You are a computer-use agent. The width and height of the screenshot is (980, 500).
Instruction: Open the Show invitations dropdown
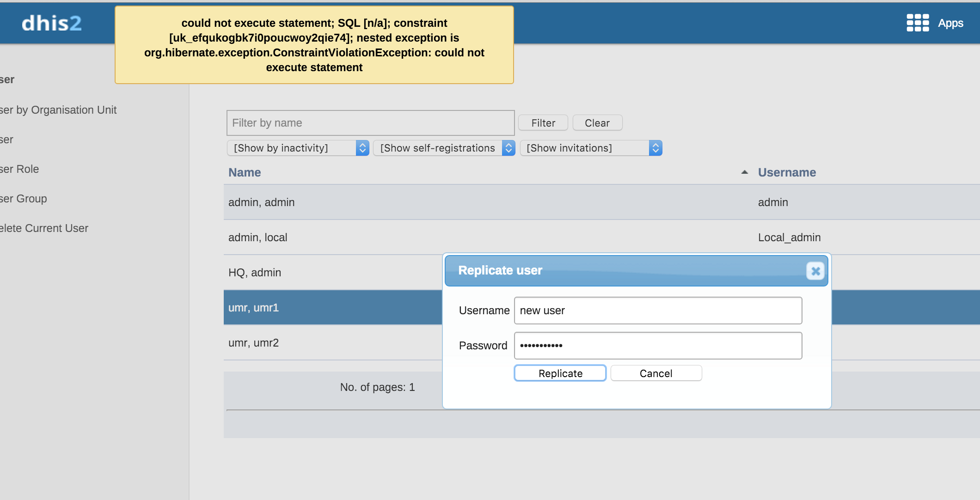click(591, 148)
